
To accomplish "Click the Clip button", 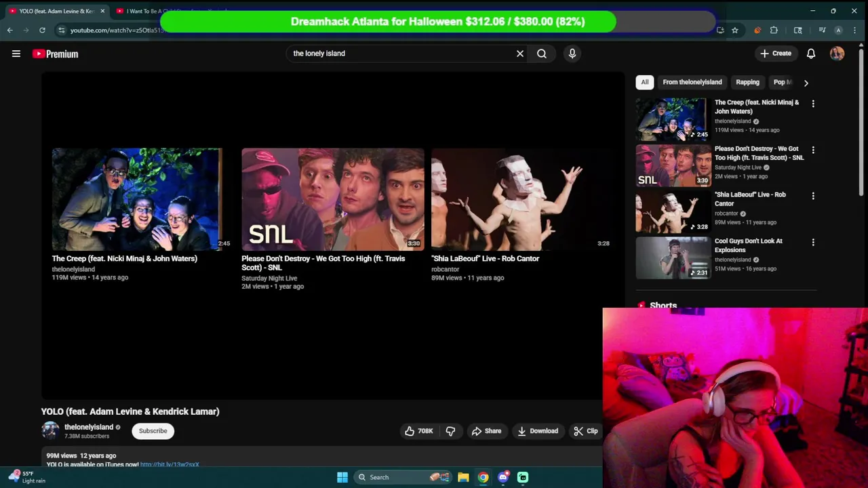I will (x=586, y=431).
